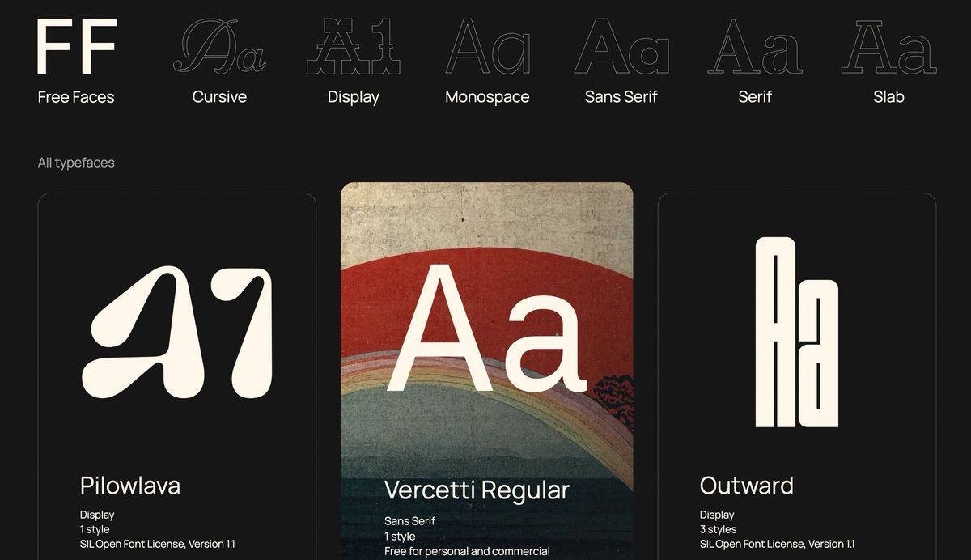
Task: Open the Outward typeface title
Action: tap(747, 486)
